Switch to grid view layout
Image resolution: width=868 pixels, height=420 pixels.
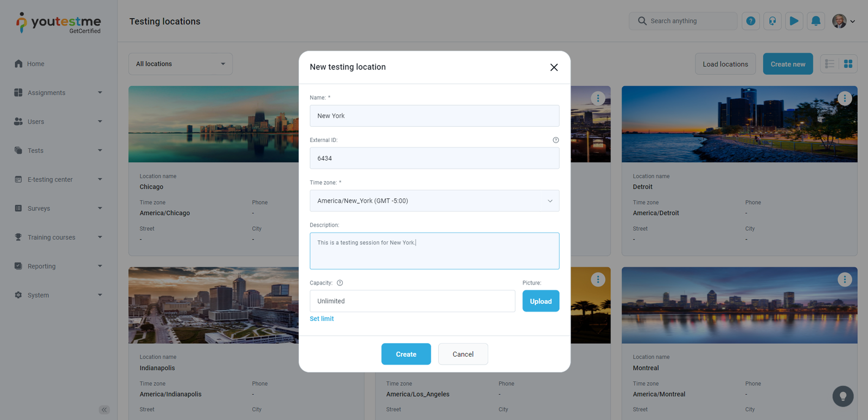(x=848, y=64)
